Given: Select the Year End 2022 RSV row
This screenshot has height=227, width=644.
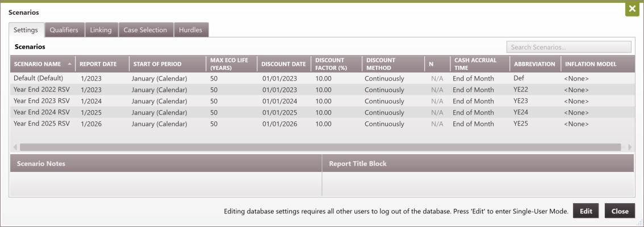Looking at the screenshot, I should pyautogui.click(x=41, y=90).
